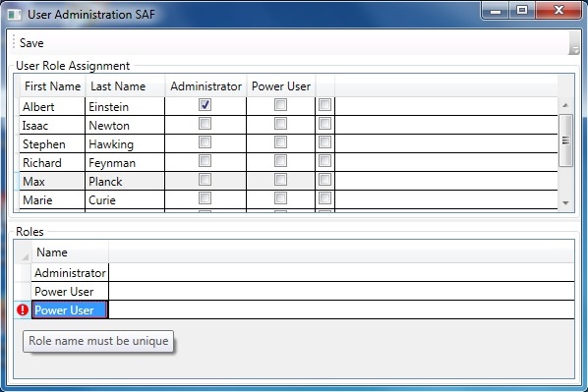Check the unnamed role column for Marie
The image size is (588, 392).
324,198
